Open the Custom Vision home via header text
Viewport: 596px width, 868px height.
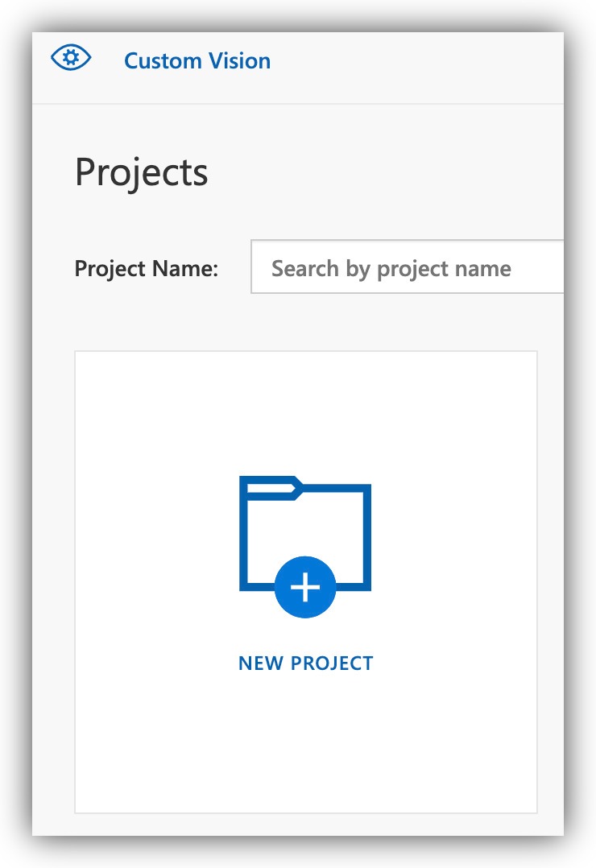pyautogui.click(x=197, y=60)
